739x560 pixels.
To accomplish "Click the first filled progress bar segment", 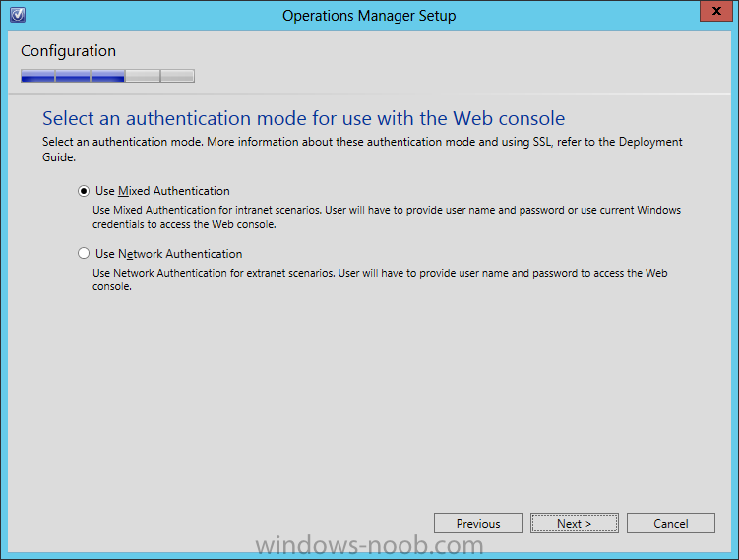I will (x=37, y=76).
